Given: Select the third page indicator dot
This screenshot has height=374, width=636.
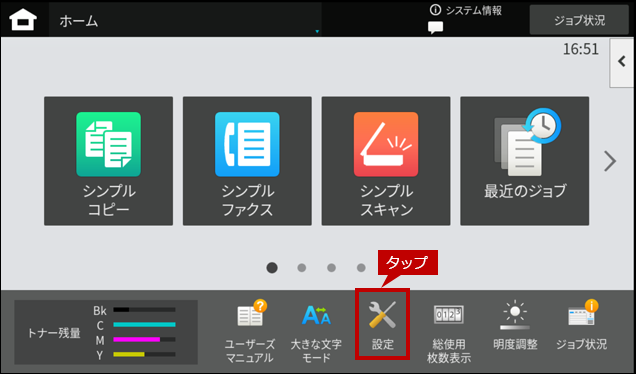Looking at the screenshot, I should pyautogui.click(x=331, y=268).
